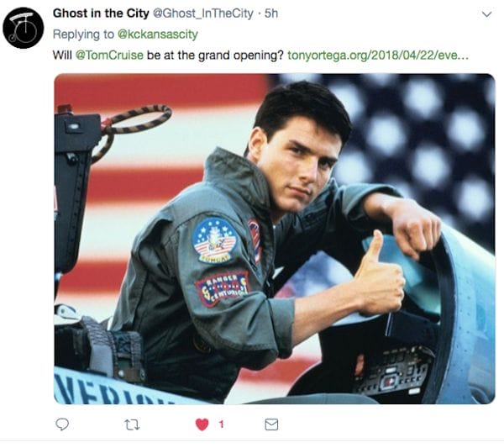Image resolution: width=504 pixels, height=448 pixels.
Task: Click the Ghost in the City display name
Action: tap(101, 13)
